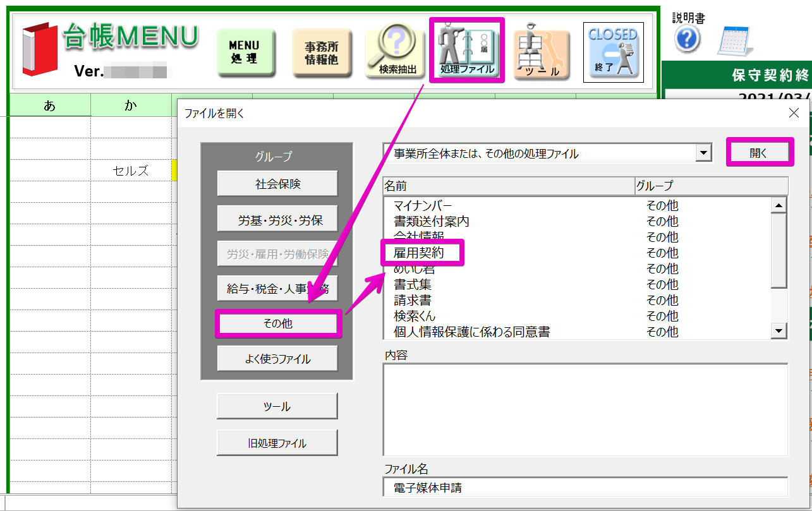This screenshot has width=812, height=511.
Task: Click the グループ column header
Action: point(712,186)
